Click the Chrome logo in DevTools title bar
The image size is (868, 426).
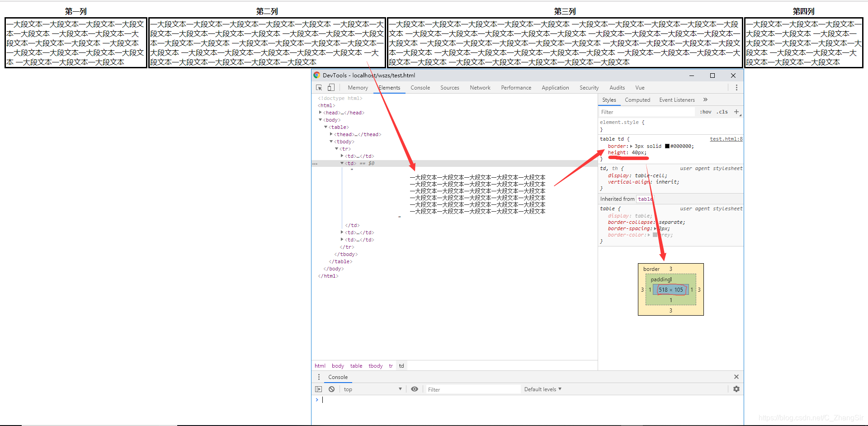tap(317, 75)
